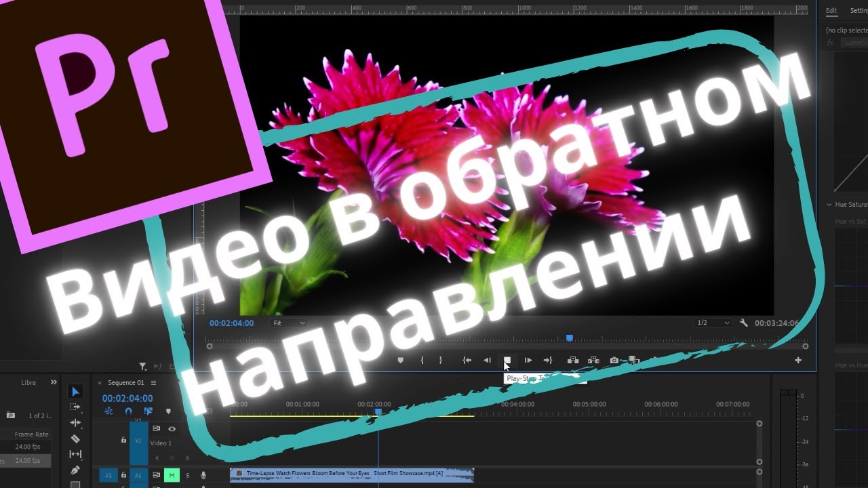Viewport: 868px width, 488px height.
Task: Open the Settings tab in Lumetri panel
Action: (x=859, y=10)
